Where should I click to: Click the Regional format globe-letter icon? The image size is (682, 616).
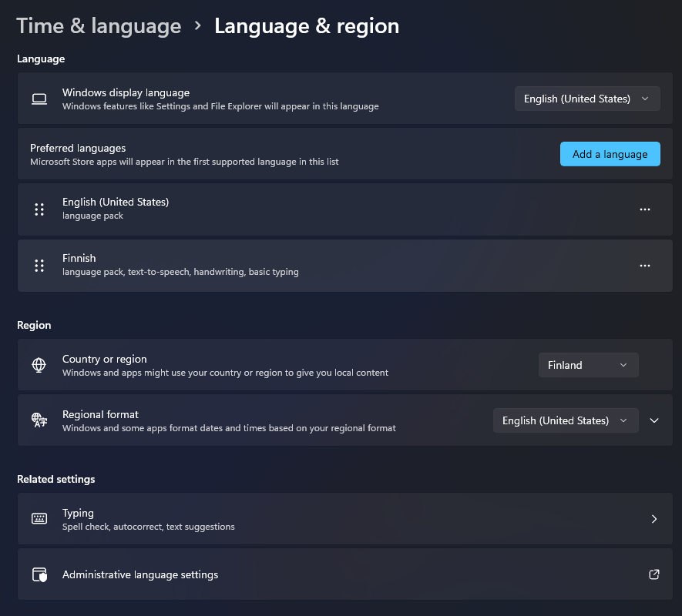[x=39, y=420]
